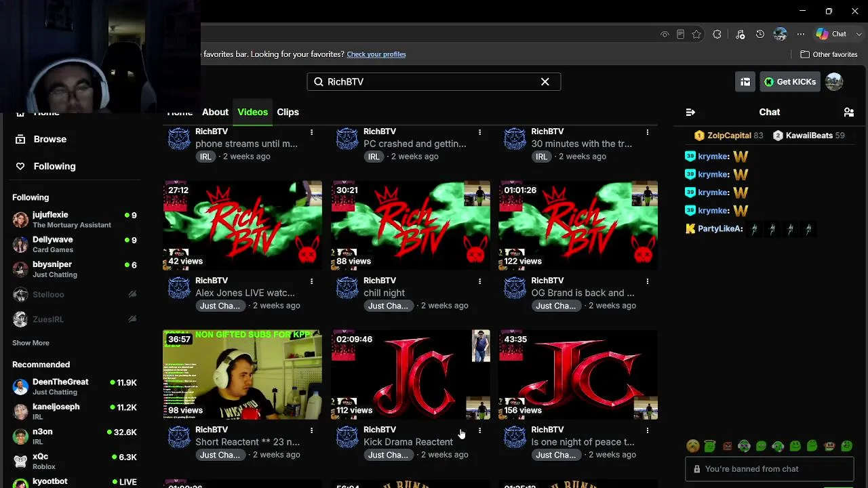Play the 36:57 webcam video thumbnail
The height and width of the screenshot is (488, 868).
(243, 374)
